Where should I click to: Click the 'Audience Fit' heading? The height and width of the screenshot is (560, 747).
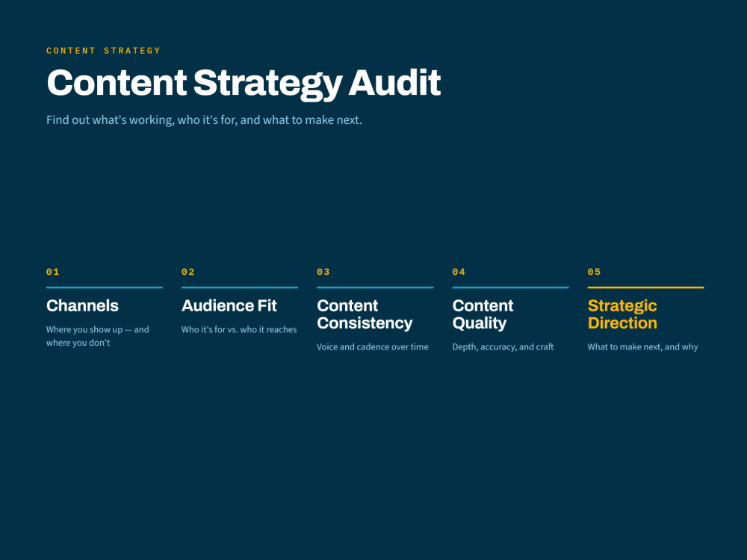229,305
